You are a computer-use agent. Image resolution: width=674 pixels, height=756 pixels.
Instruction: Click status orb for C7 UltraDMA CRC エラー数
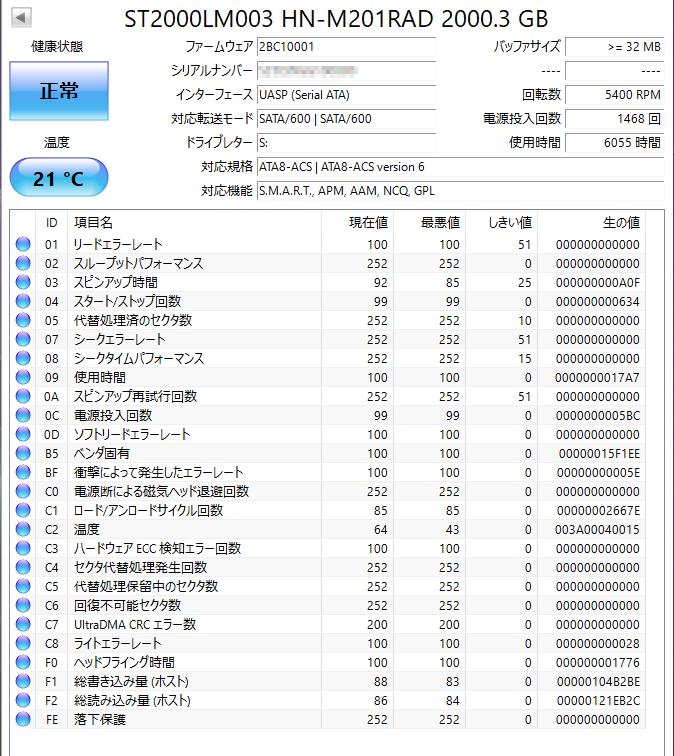pyautogui.click(x=23, y=624)
